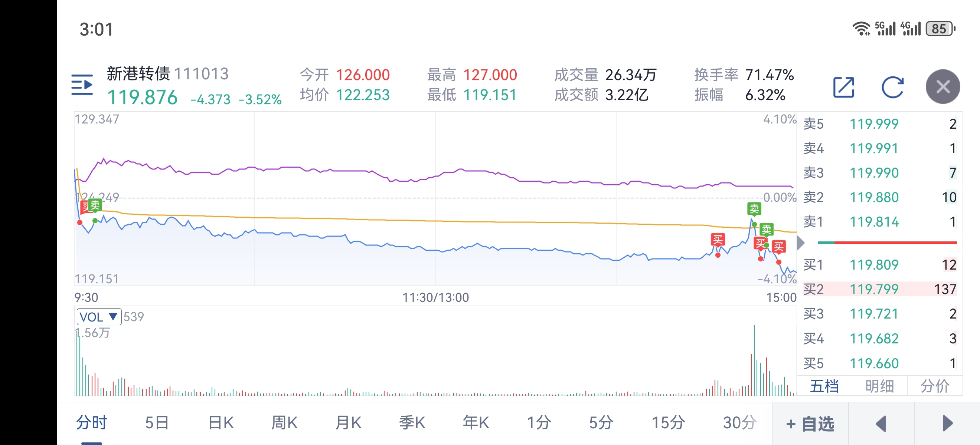Open the VOL indicator dropdown
The width and height of the screenshot is (980, 445).
99,317
